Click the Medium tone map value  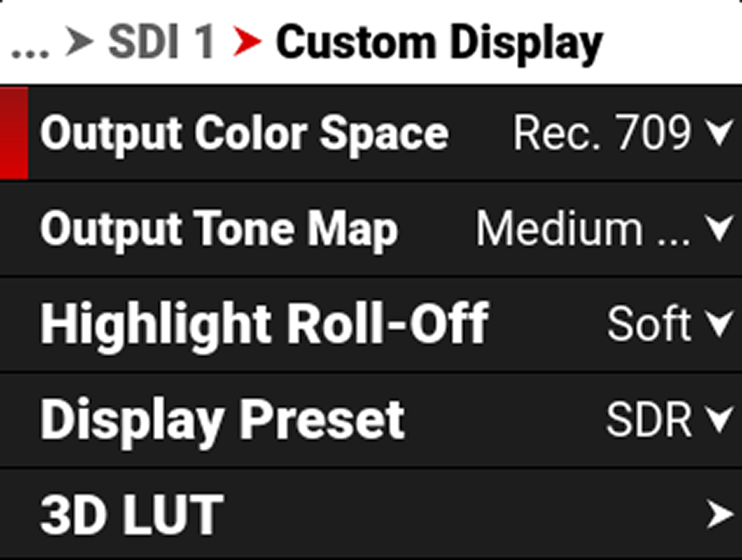click(x=582, y=229)
